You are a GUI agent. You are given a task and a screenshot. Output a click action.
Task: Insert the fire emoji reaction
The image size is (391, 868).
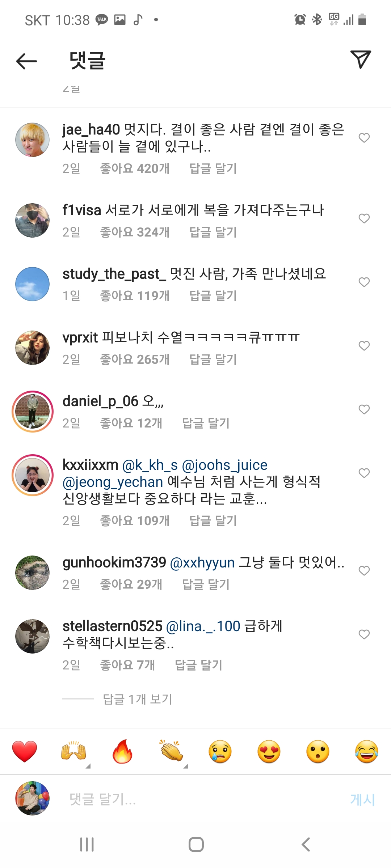tap(122, 751)
